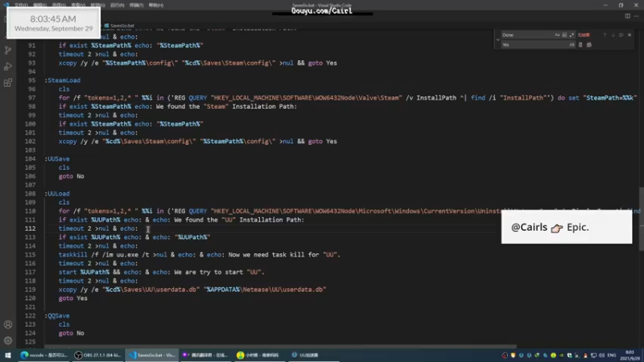Click the xcopy command on line 119
Image resolution: width=644 pixels, height=362 pixels.
(68, 290)
